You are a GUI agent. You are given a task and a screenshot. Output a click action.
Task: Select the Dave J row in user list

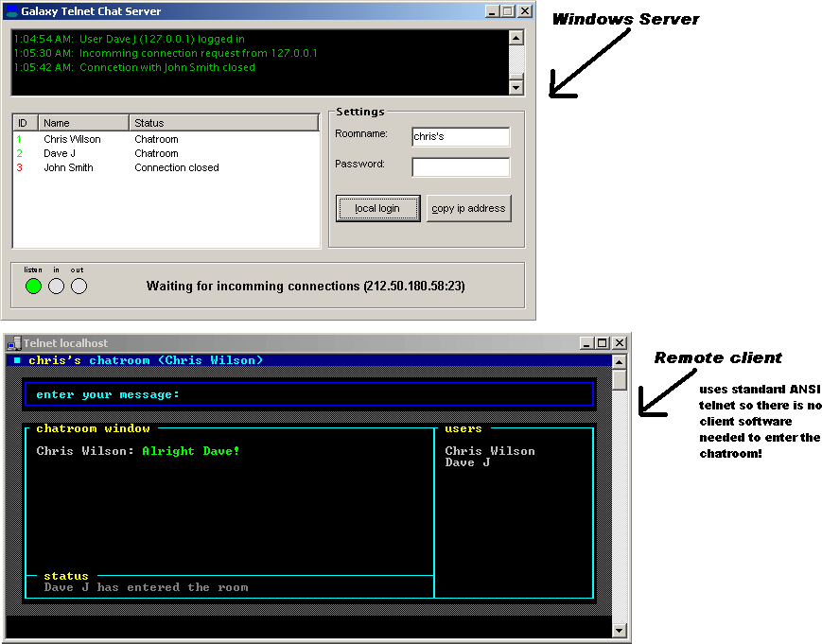(x=166, y=153)
